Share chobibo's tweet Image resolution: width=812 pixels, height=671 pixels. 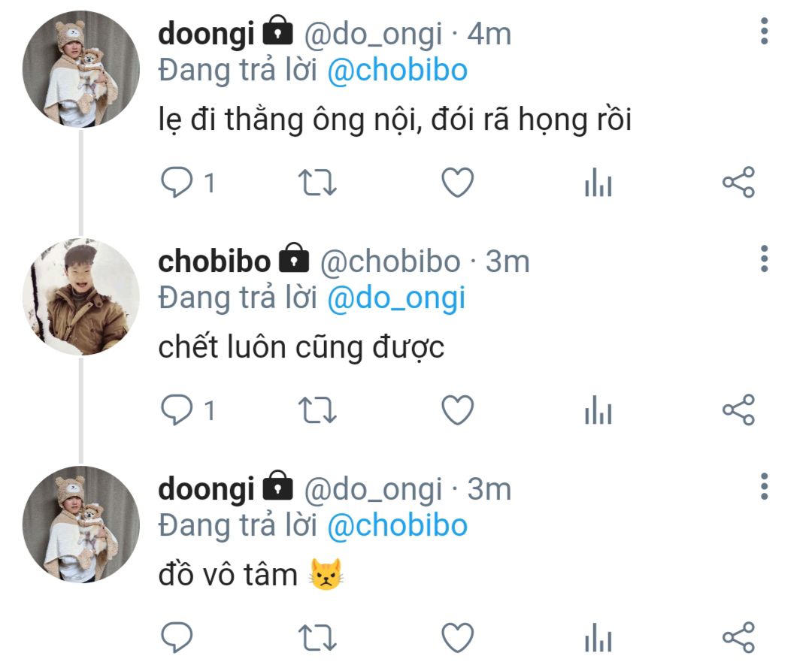coord(738,410)
